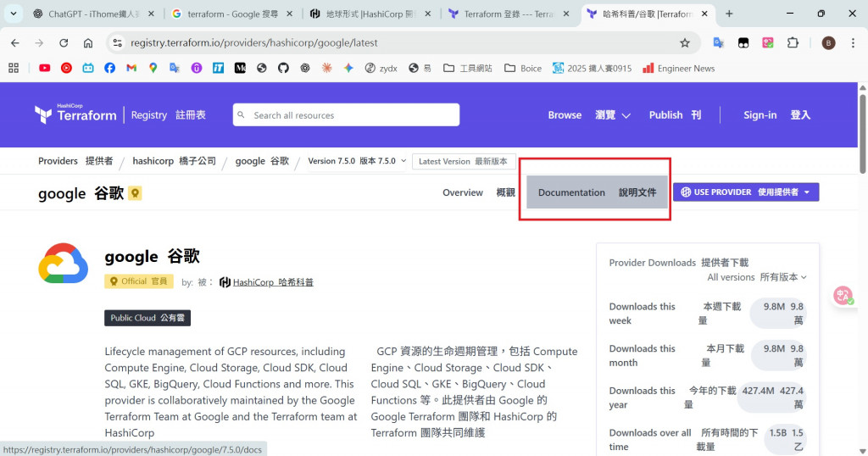Screen dimensions: 868x456
Task: Open the Documentation tab
Action: [597, 192]
